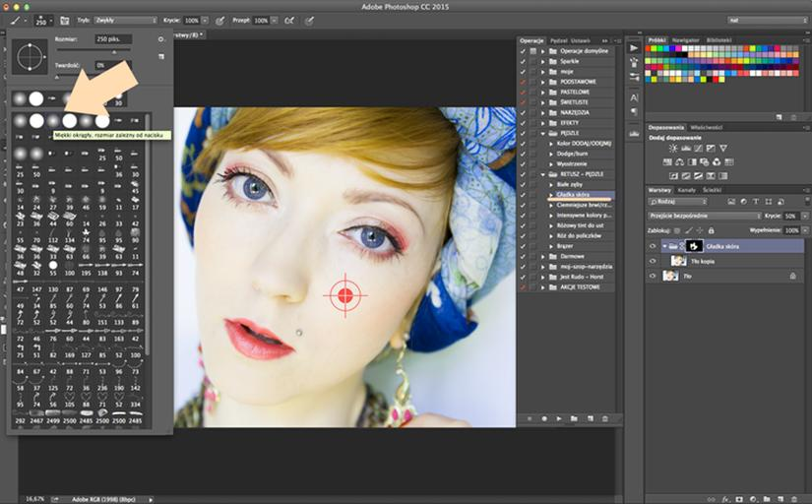Toggle checkmark for EFEKTY set
This screenshot has height=504, width=812.
[x=523, y=123]
